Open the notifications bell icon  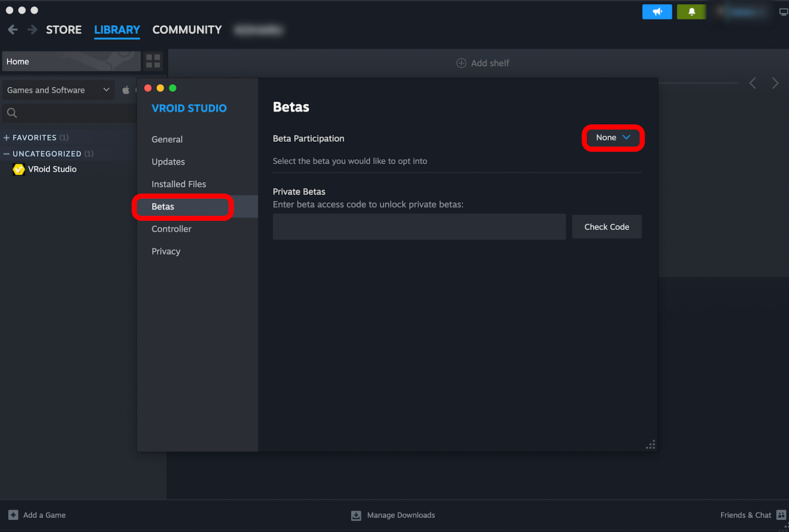[x=691, y=12]
